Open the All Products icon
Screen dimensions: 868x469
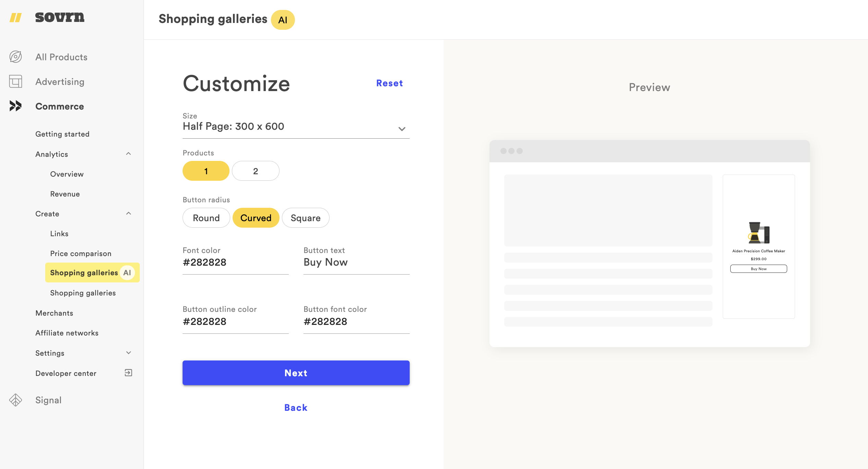pos(15,57)
